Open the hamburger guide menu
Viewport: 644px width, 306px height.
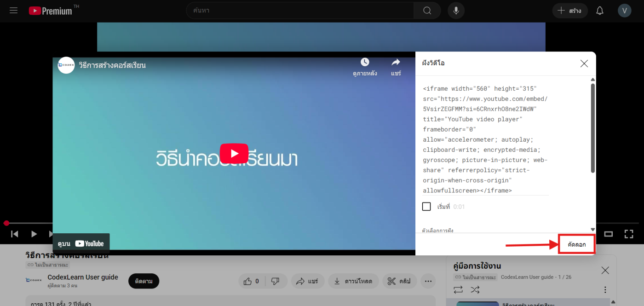click(x=13, y=11)
